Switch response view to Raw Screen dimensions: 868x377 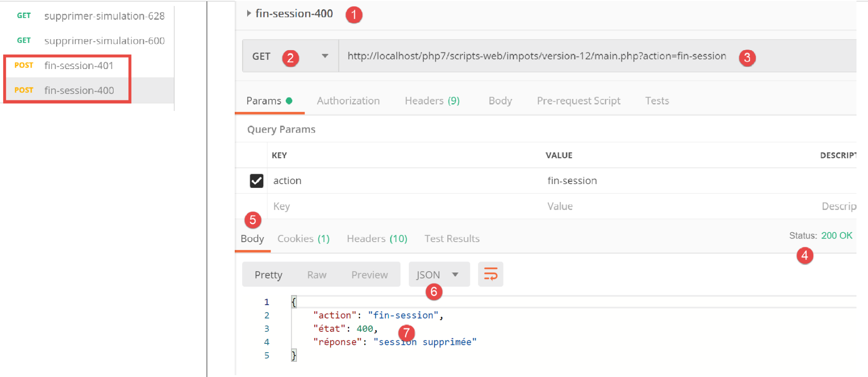tap(317, 275)
